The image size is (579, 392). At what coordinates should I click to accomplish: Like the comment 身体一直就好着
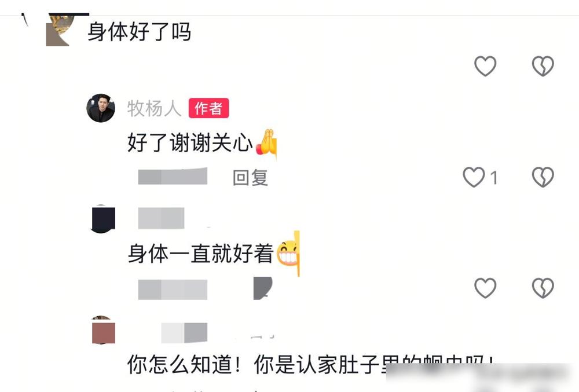click(x=485, y=288)
